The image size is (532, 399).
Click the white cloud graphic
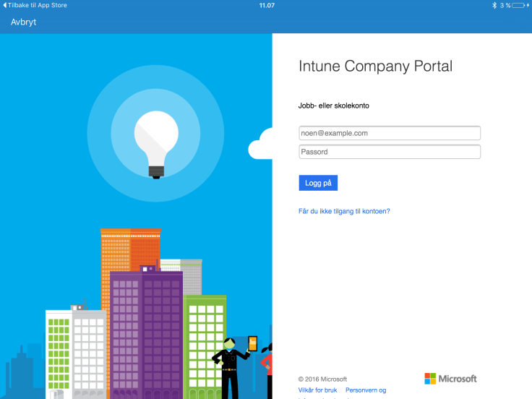(x=260, y=145)
